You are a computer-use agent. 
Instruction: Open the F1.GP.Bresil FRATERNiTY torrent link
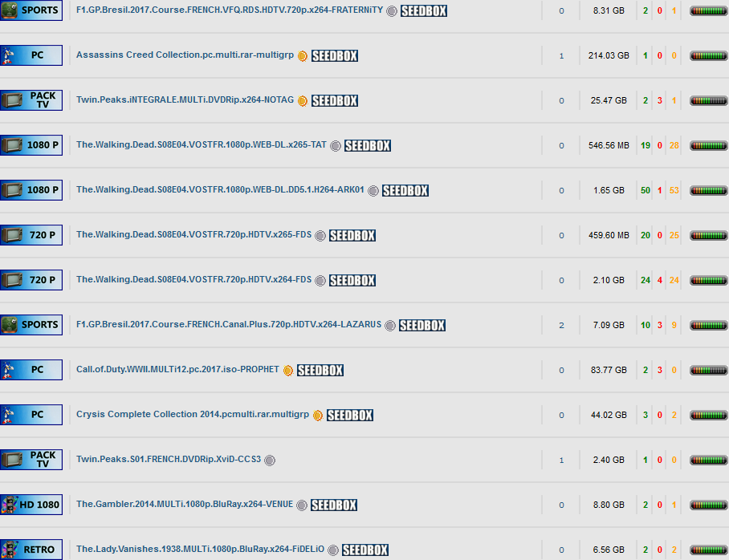(x=230, y=10)
